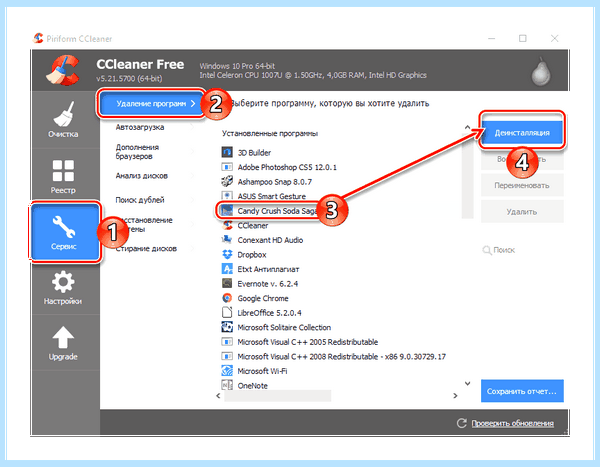Viewport: 600px width, 467px height.
Task: Select ASUS Smart Gesture entry text
Action: coord(272,196)
